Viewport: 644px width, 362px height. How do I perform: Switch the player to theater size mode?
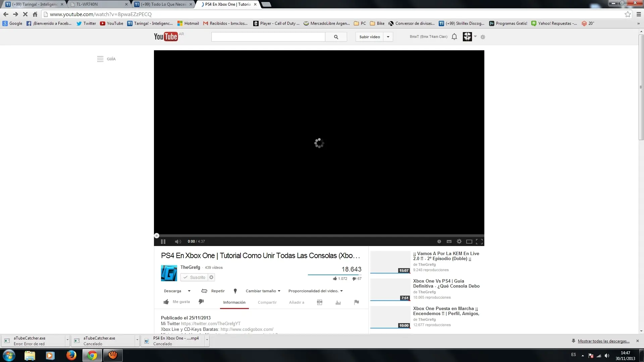pyautogui.click(x=469, y=241)
